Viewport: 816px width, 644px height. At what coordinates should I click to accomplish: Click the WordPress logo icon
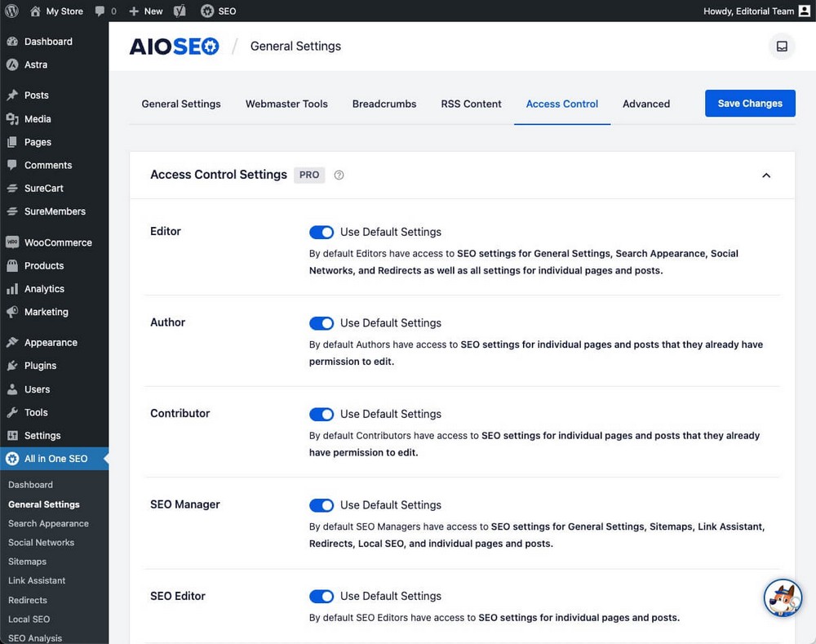11,11
